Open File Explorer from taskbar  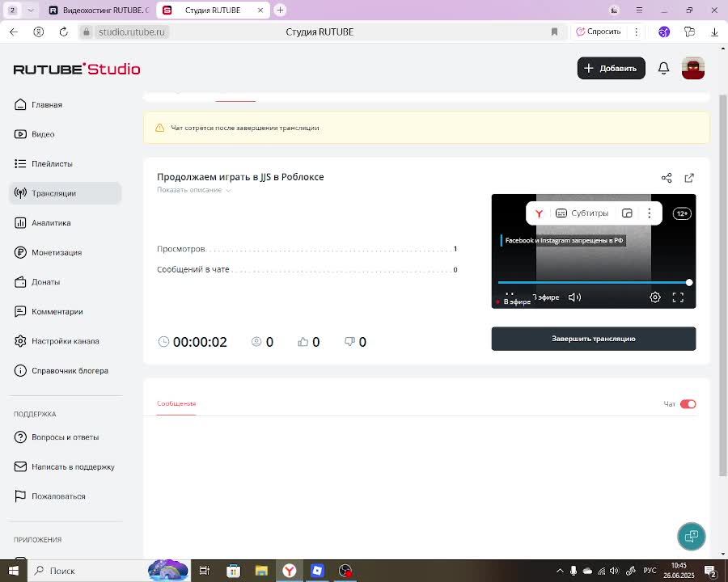261,571
